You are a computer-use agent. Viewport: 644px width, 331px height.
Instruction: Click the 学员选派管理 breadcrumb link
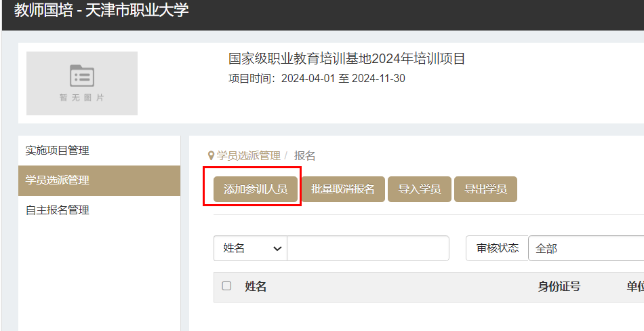tap(248, 156)
